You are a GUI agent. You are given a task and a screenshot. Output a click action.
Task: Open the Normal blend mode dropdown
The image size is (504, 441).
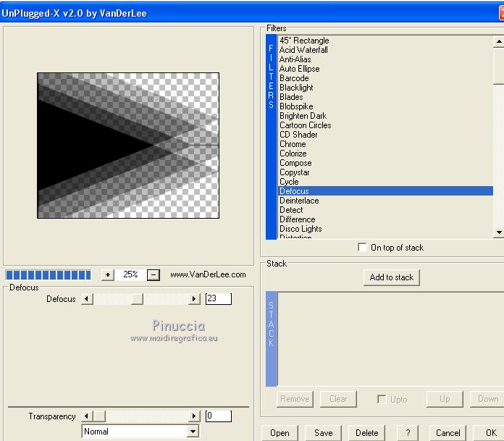[x=193, y=432]
